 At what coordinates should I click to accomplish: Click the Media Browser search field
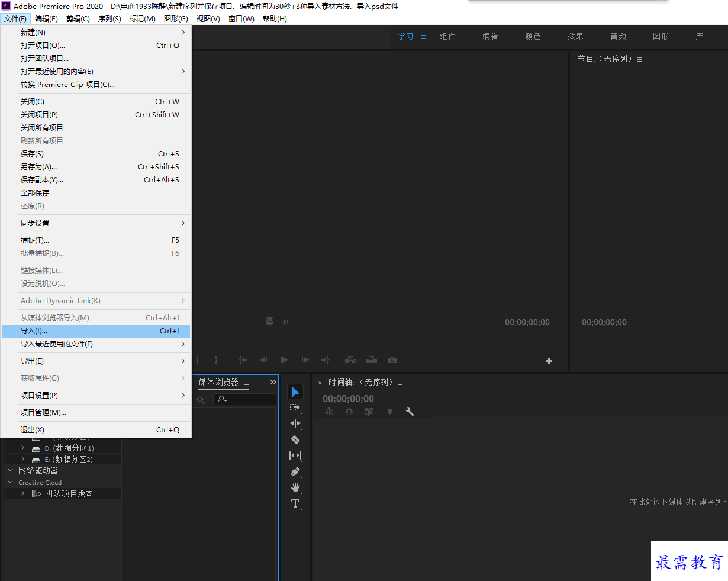[244, 399]
